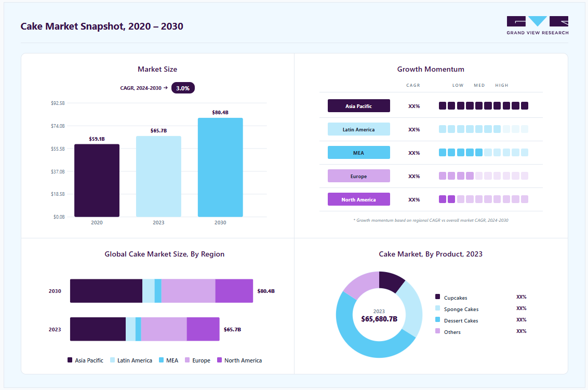
Task: Click the LOW column header
Action: click(458, 85)
